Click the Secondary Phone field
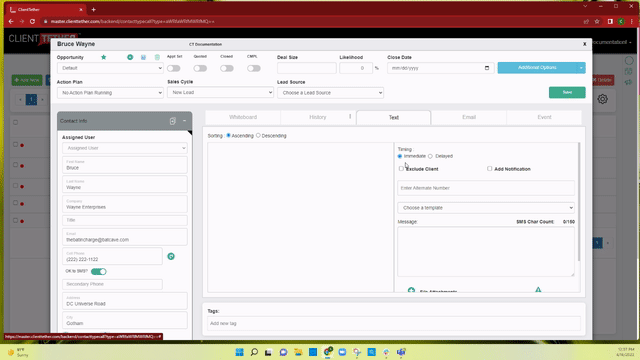This screenshot has width=640, height=360. pyautogui.click(x=112, y=284)
